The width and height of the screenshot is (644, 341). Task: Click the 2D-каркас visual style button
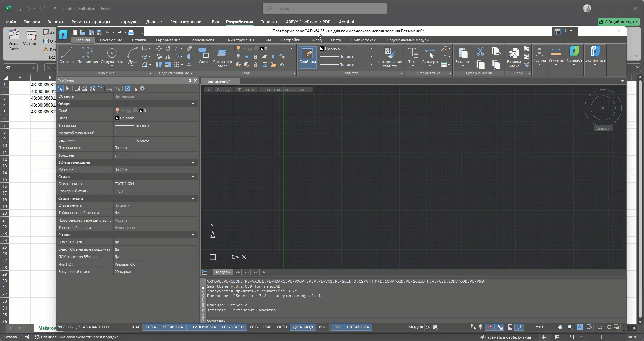click(x=246, y=90)
